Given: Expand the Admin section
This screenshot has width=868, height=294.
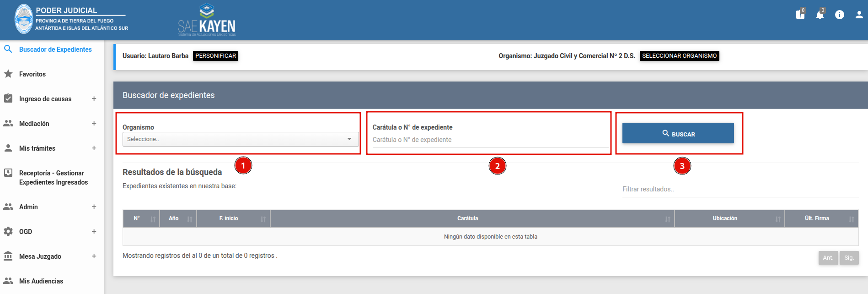Looking at the screenshot, I should [94, 207].
